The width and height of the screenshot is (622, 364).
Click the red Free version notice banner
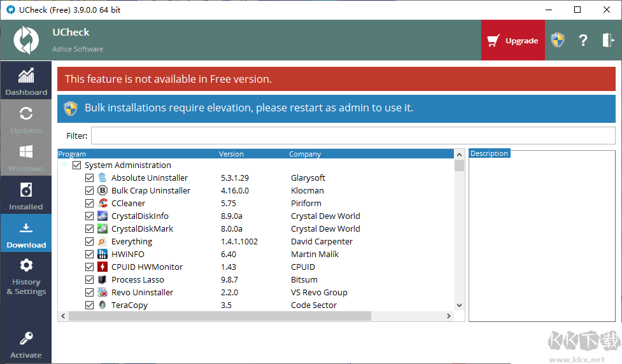[x=336, y=79]
